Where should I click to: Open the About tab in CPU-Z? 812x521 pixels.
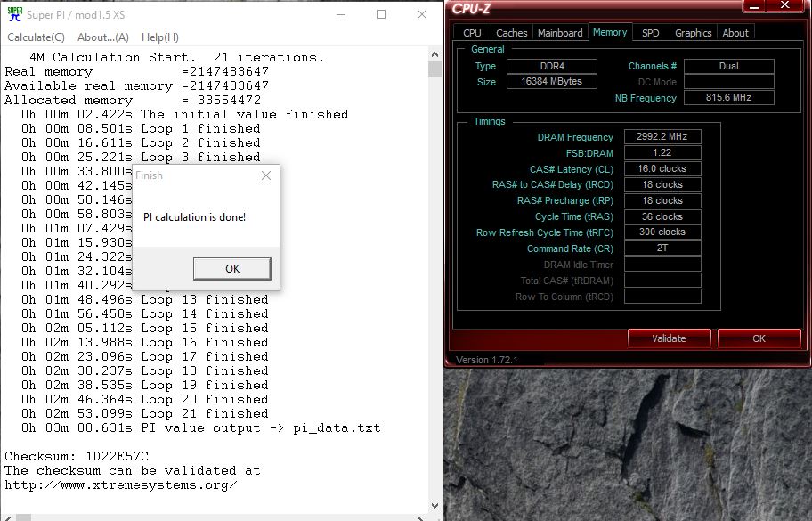tap(735, 33)
